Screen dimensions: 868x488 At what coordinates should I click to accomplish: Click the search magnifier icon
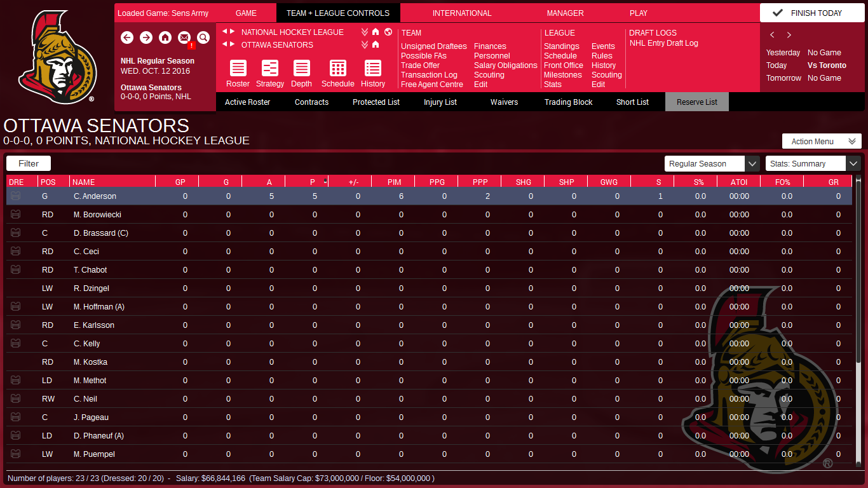203,37
